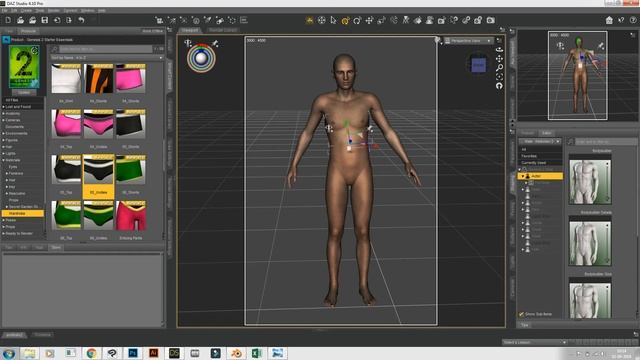This screenshot has height=360, width=640.
Task: Open the Select a Lesson dropdown
Action: click(x=535, y=342)
